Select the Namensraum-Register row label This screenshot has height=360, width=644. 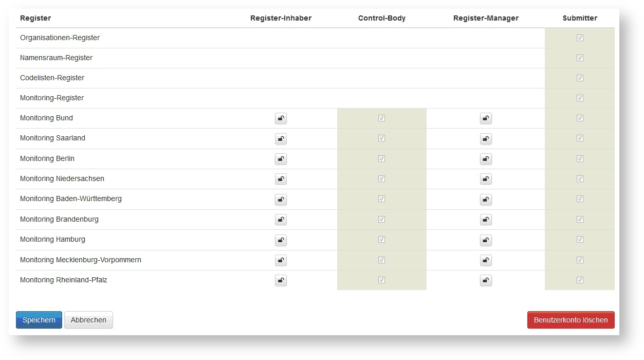[x=56, y=58]
